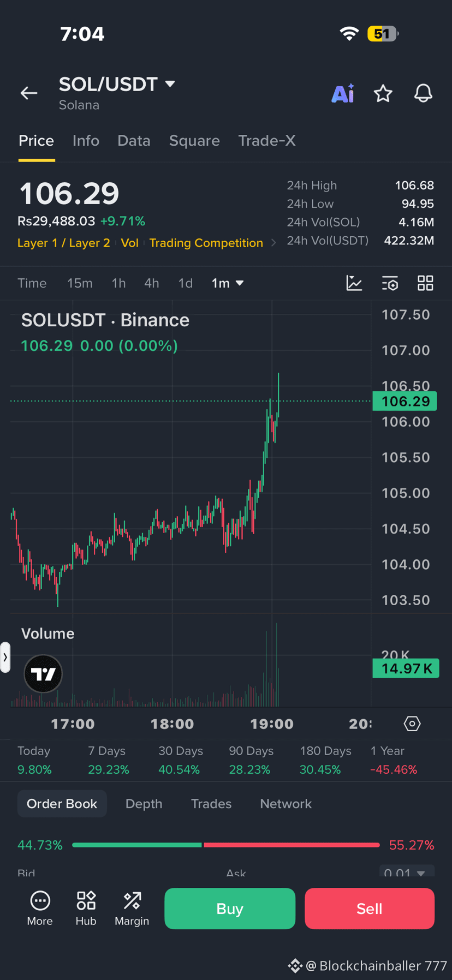This screenshot has width=452, height=980.
Task: Tap the 24h Low value 94.95
Action: click(x=418, y=204)
